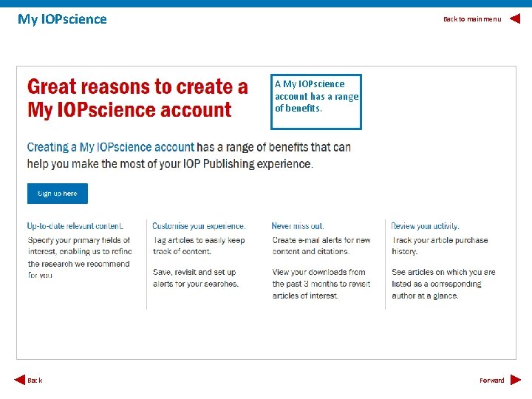Screen dimensions: 532x399
Task: Click text 'Track your article purchase'
Action: [x=440, y=240]
